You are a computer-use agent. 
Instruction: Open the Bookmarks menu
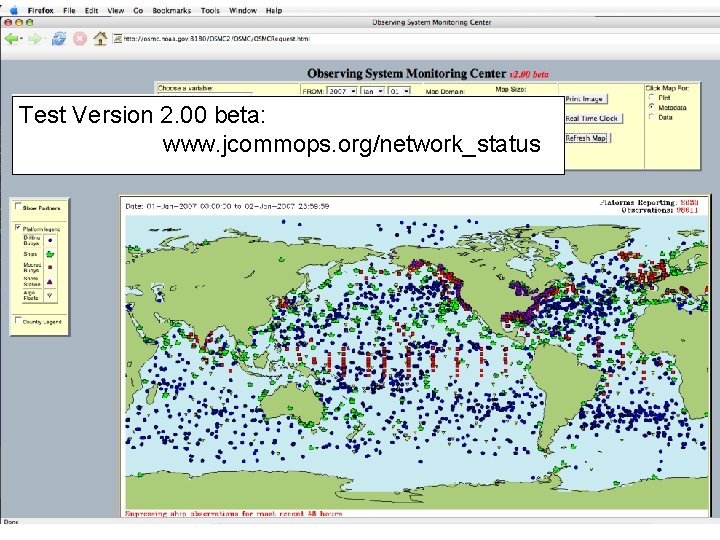(172, 10)
